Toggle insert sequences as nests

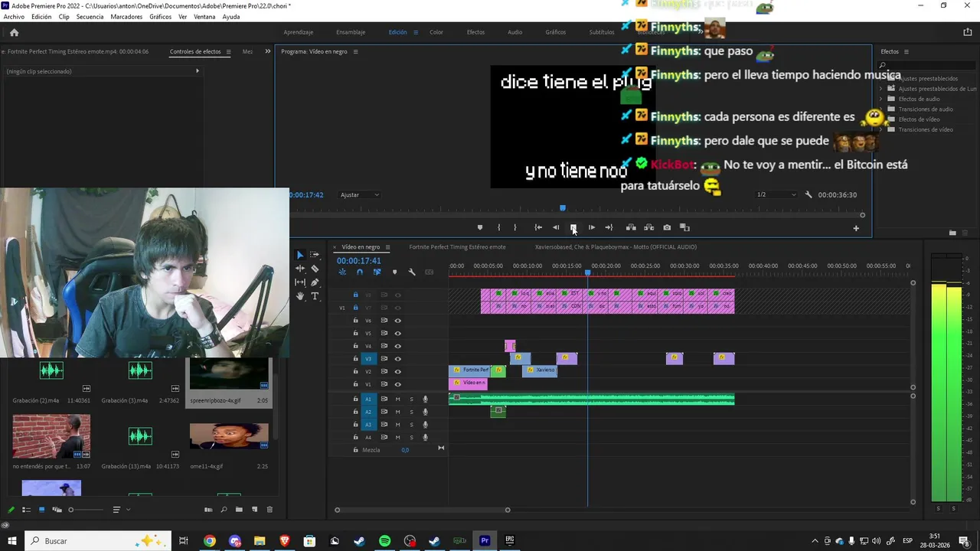coord(342,272)
